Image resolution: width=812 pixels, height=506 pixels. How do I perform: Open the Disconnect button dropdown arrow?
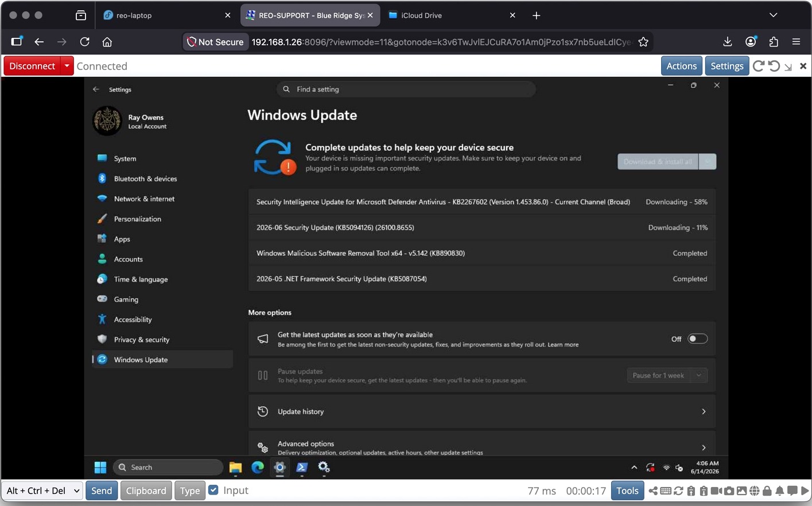(67, 66)
